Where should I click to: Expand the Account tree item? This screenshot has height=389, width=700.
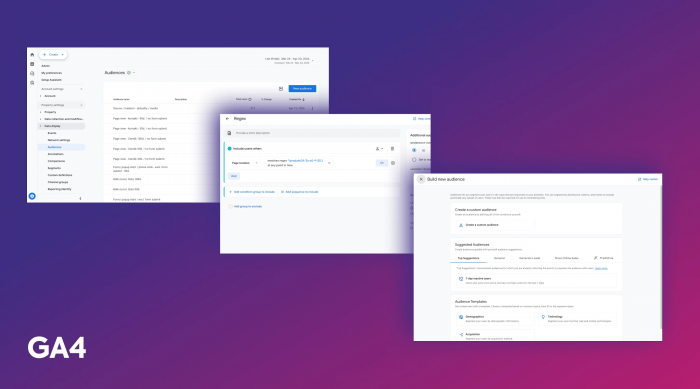41,96
